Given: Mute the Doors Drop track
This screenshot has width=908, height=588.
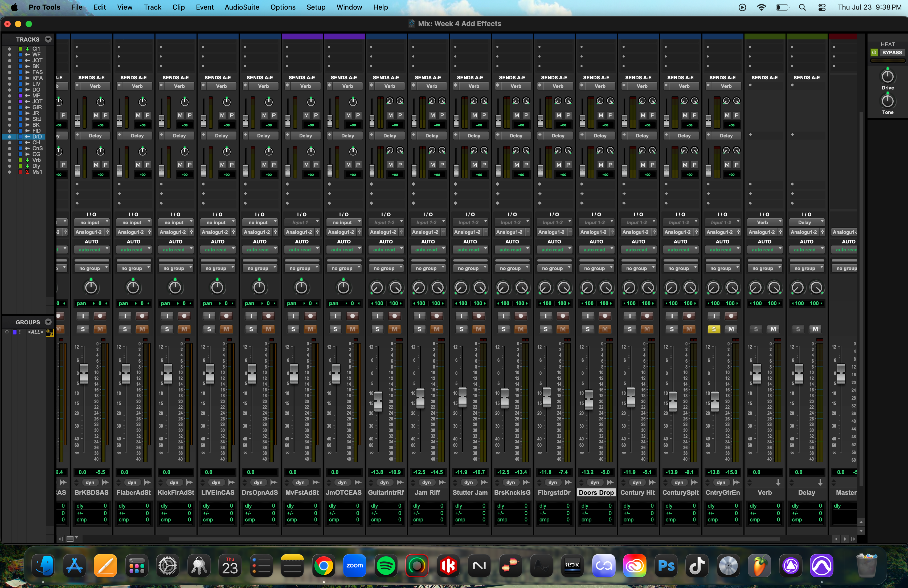Looking at the screenshot, I should click(x=605, y=329).
